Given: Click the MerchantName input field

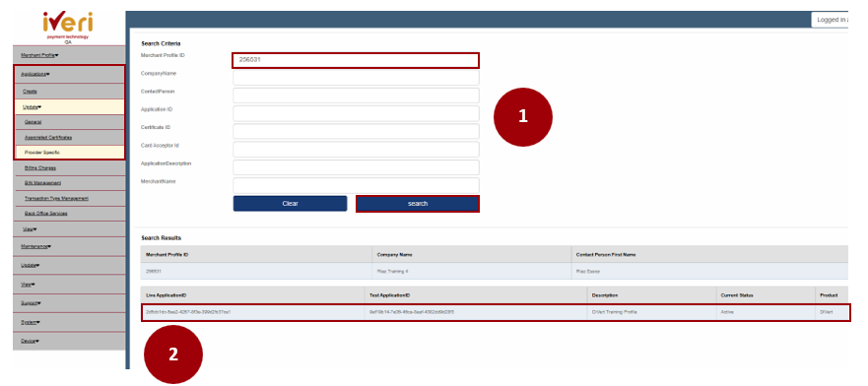Looking at the screenshot, I should pos(356,185).
